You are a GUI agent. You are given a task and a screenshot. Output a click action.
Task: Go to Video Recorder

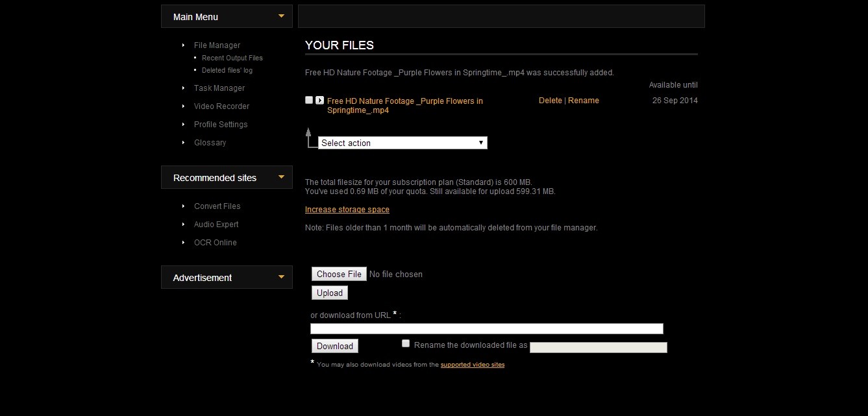[221, 106]
